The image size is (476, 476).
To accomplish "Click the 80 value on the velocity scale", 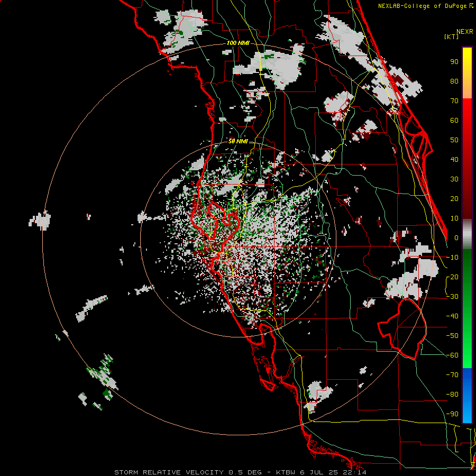I will click(x=454, y=81).
